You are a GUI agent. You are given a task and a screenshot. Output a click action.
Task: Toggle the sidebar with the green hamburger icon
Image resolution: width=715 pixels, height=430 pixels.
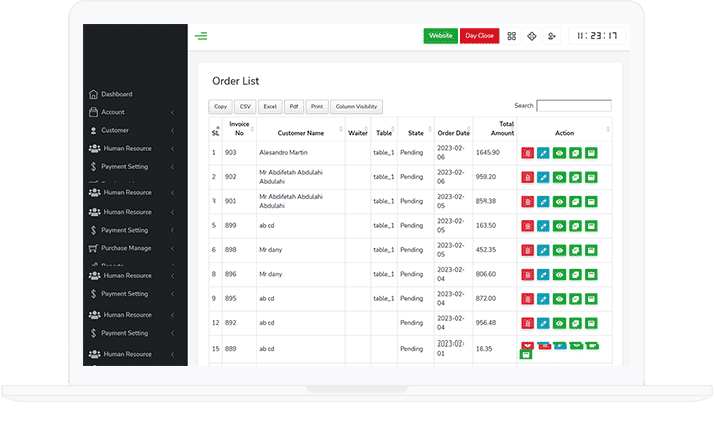pyautogui.click(x=201, y=36)
